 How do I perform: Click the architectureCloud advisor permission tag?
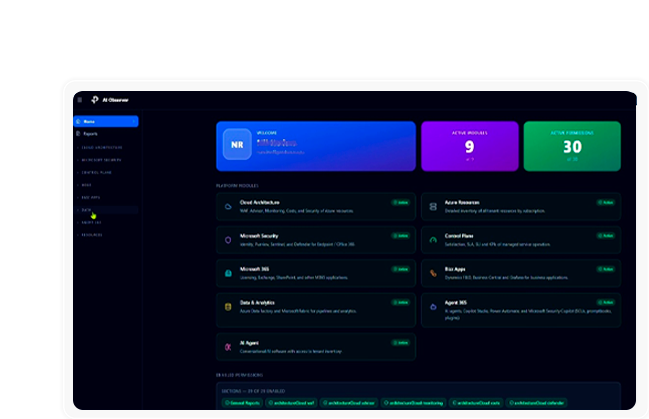349,402
